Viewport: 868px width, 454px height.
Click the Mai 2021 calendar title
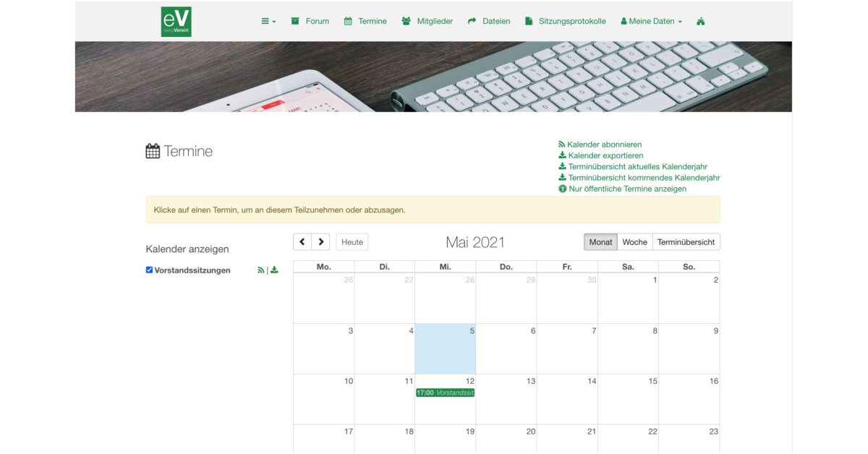click(x=475, y=242)
